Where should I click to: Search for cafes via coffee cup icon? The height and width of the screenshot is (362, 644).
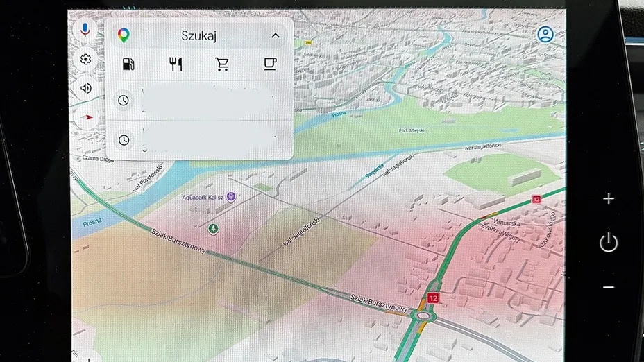270,64
